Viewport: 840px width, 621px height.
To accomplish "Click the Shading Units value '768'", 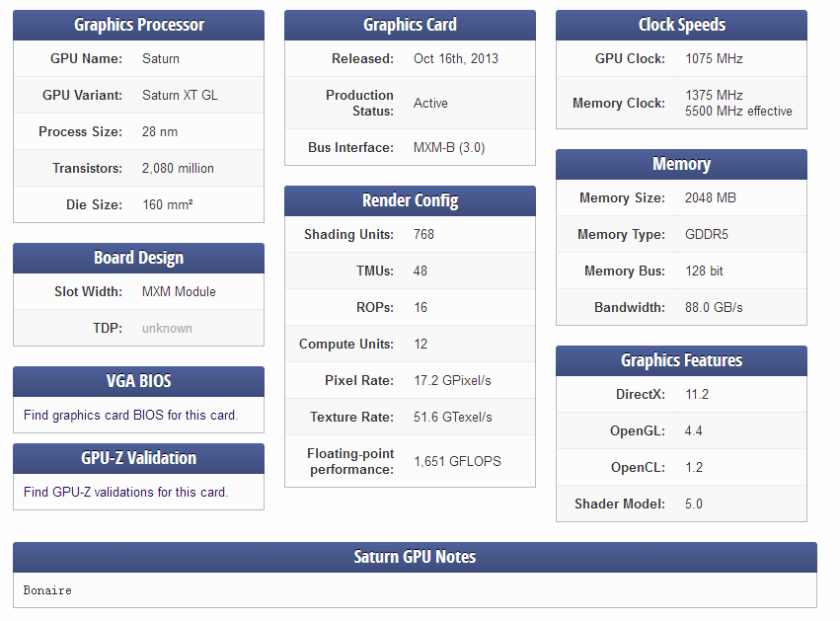I will (423, 234).
